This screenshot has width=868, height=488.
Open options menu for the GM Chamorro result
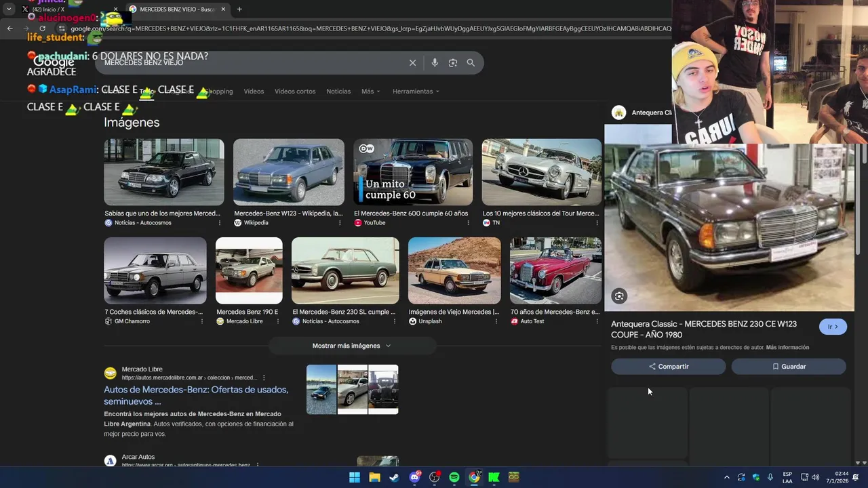pyautogui.click(x=202, y=321)
